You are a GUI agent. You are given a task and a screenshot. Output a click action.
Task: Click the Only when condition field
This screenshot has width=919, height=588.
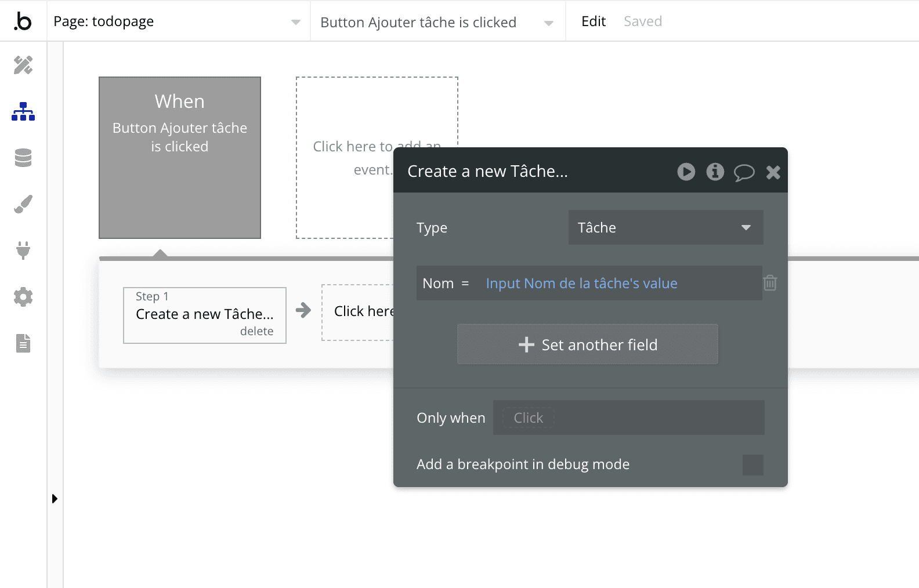(x=629, y=418)
